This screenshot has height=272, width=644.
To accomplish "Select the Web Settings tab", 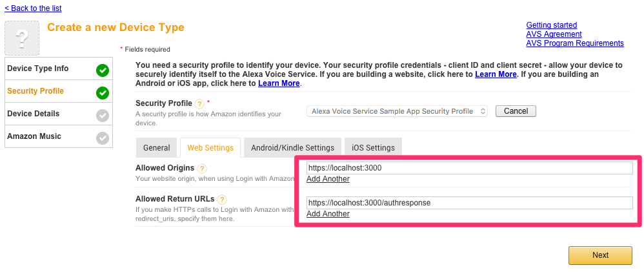I will tap(210, 148).
